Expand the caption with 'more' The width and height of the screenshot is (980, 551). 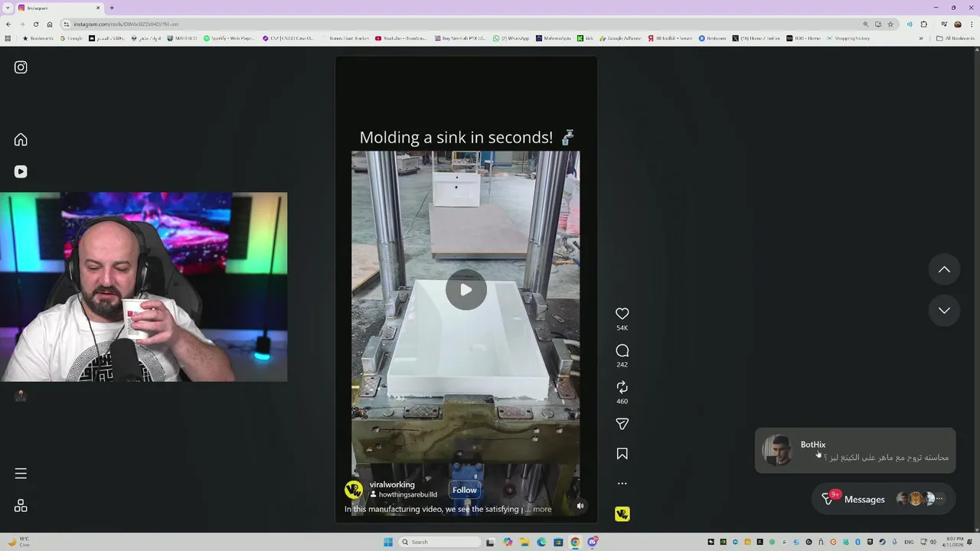click(x=542, y=509)
